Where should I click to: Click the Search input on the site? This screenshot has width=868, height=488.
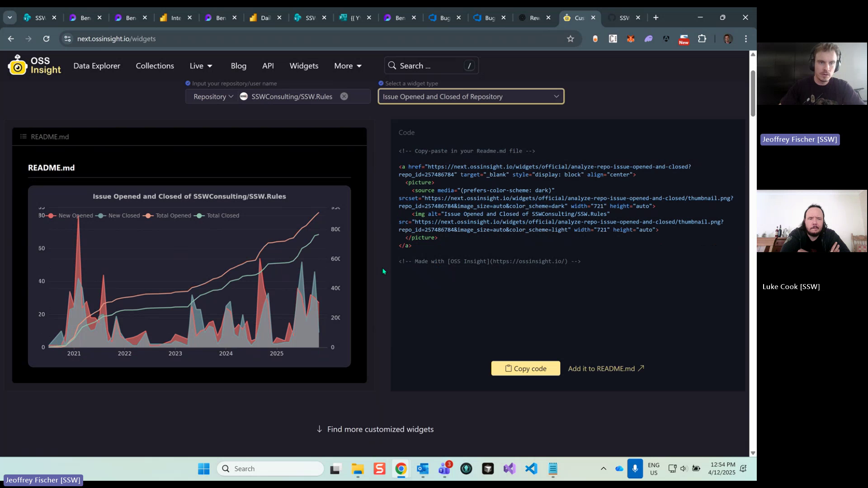(x=431, y=66)
